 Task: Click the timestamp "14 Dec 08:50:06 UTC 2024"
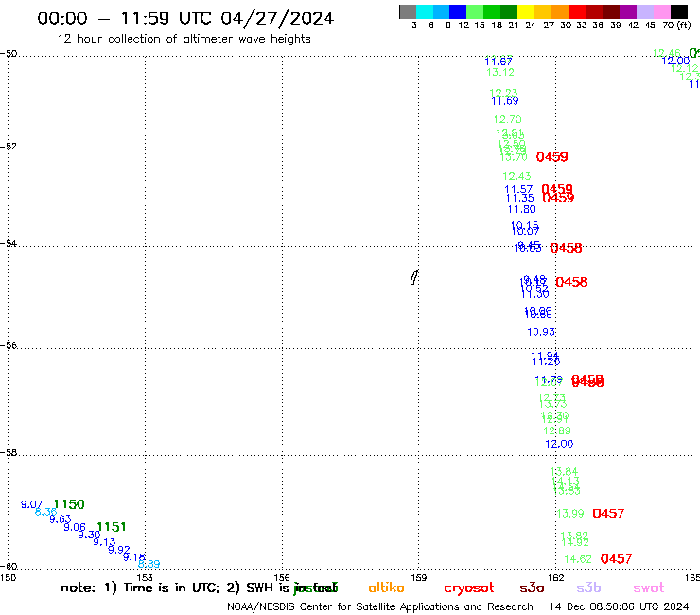[619, 606]
